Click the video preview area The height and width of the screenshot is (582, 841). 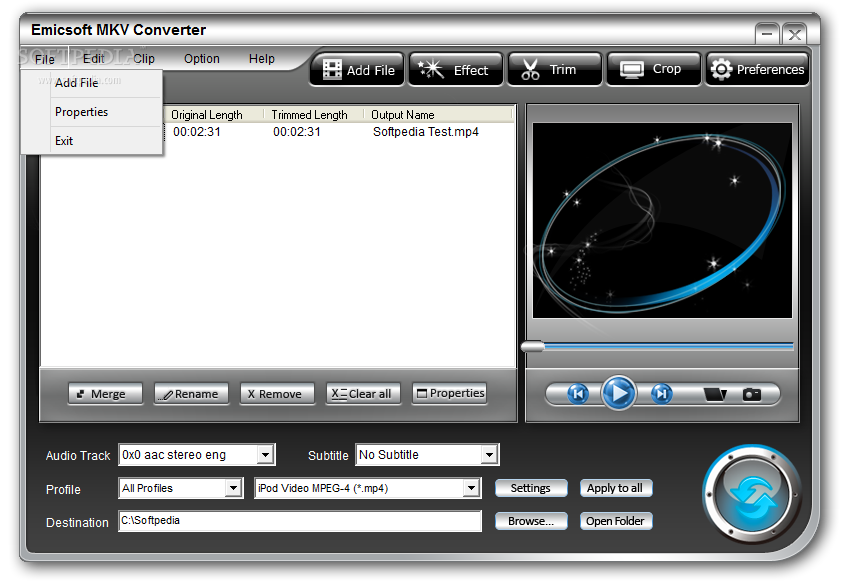[x=662, y=220]
